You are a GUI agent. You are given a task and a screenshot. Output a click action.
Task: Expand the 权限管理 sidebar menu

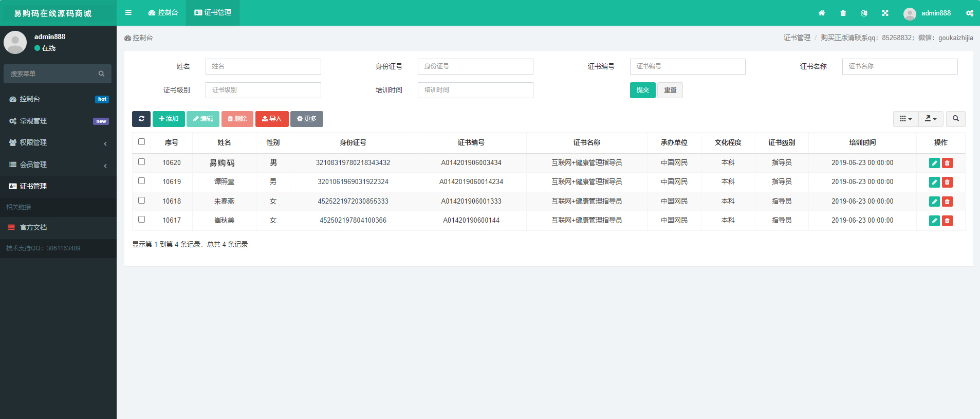click(58, 143)
